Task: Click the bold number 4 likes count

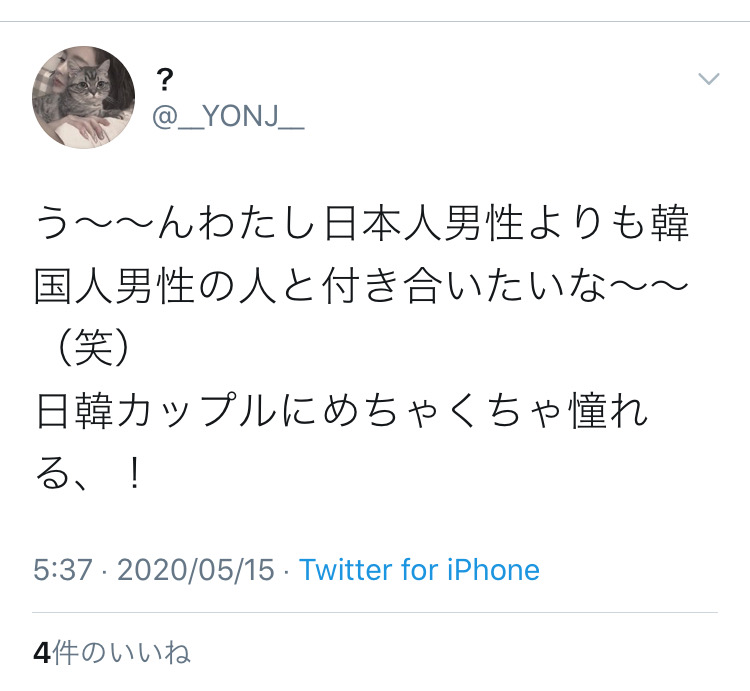Action: pyautogui.click(x=42, y=653)
